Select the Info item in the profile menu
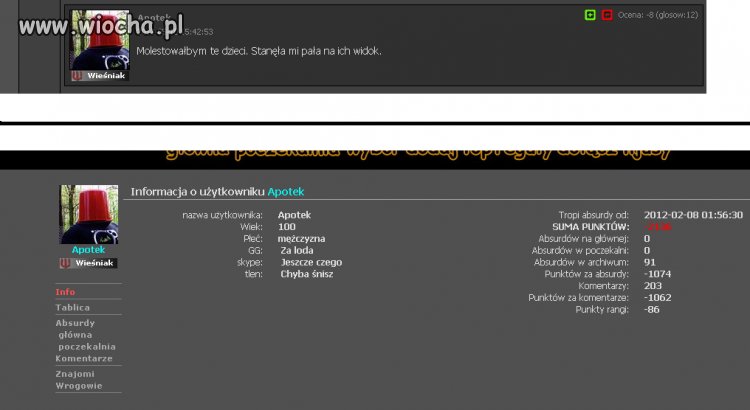The height and width of the screenshot is (410, 750). tap(65, 292)
